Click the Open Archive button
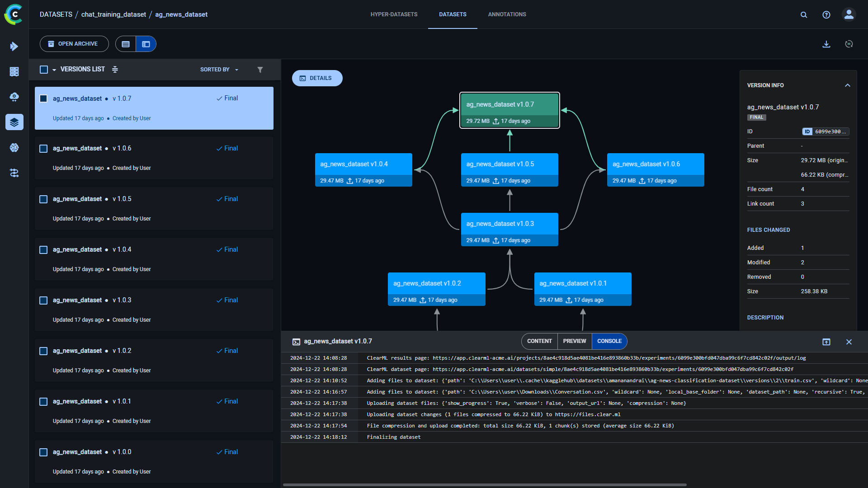 74,44
